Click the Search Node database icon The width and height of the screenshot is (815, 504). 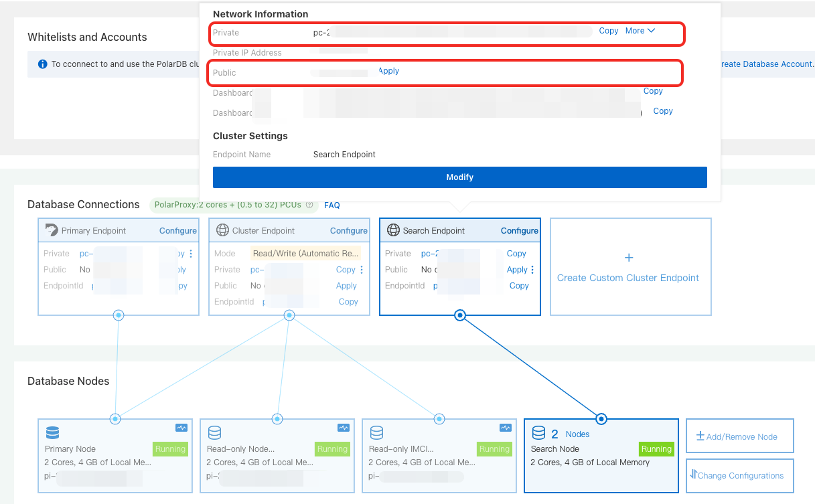pyautogui.click(x=538, y=433)
